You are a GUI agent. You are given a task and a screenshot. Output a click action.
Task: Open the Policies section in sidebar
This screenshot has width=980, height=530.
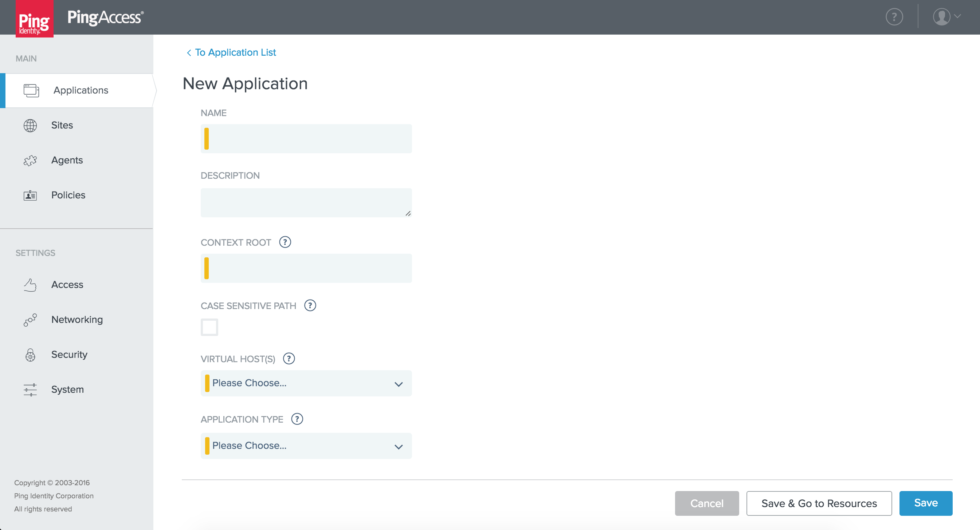point(68,195)
